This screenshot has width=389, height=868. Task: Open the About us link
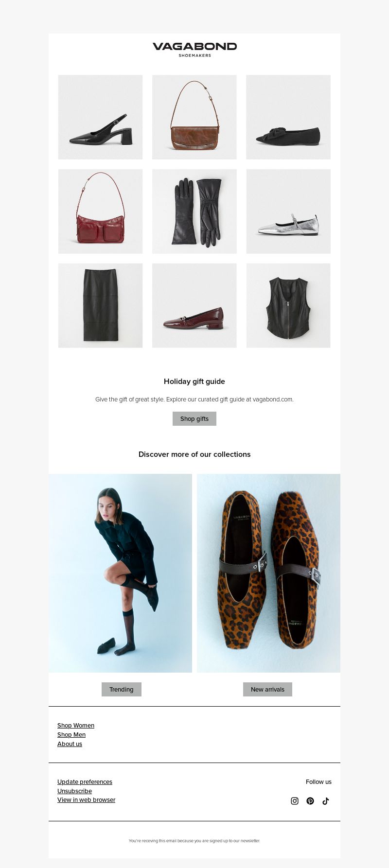tap(70, 744)
